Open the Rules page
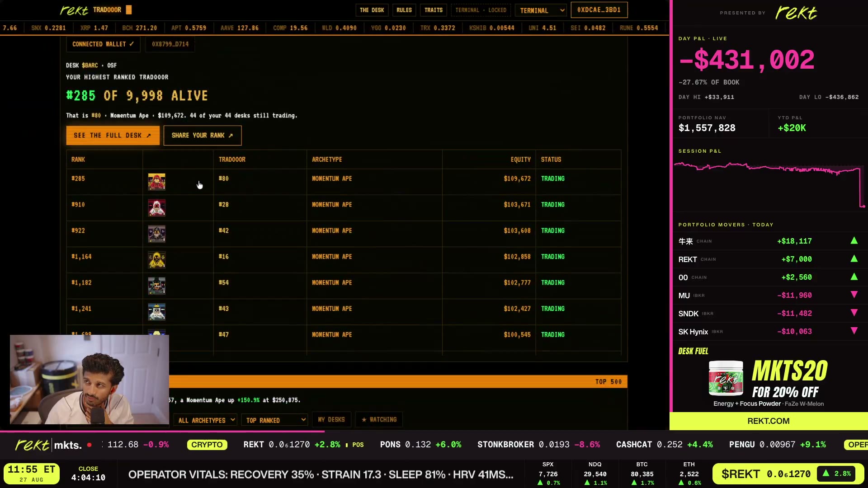 (x=404, y=10)
